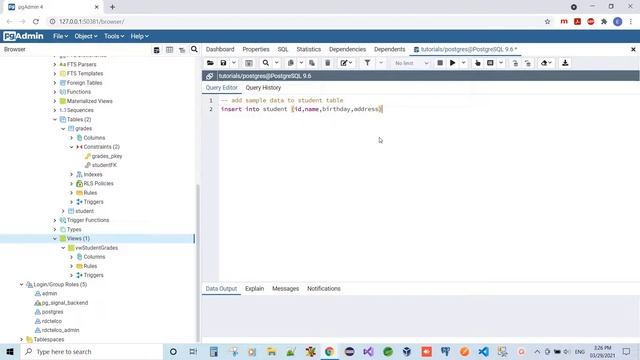Open the Tools menu

click(114, 36)
